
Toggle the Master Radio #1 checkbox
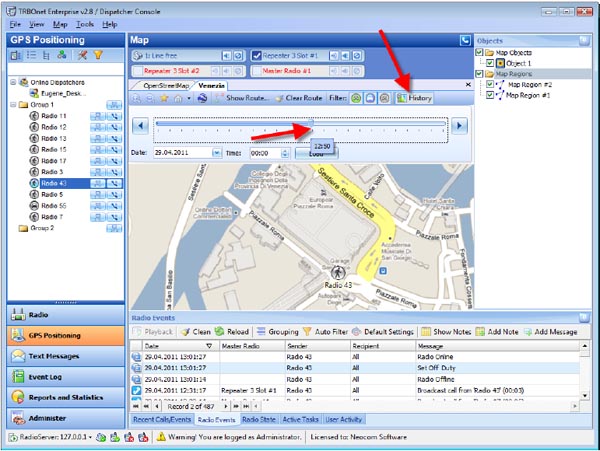256,71
